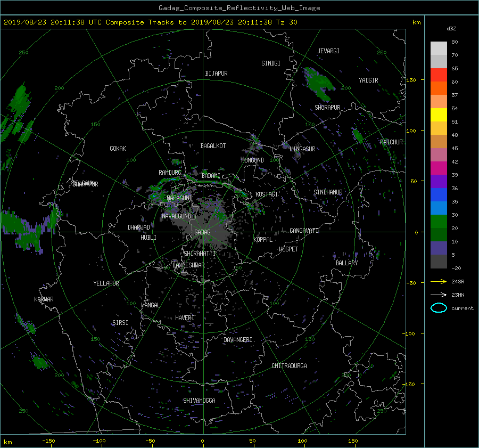Click the Gadag_Composite_Reflectivity_Web_Image title
Viewport: 479px width, 448px height.
(239, 8)
